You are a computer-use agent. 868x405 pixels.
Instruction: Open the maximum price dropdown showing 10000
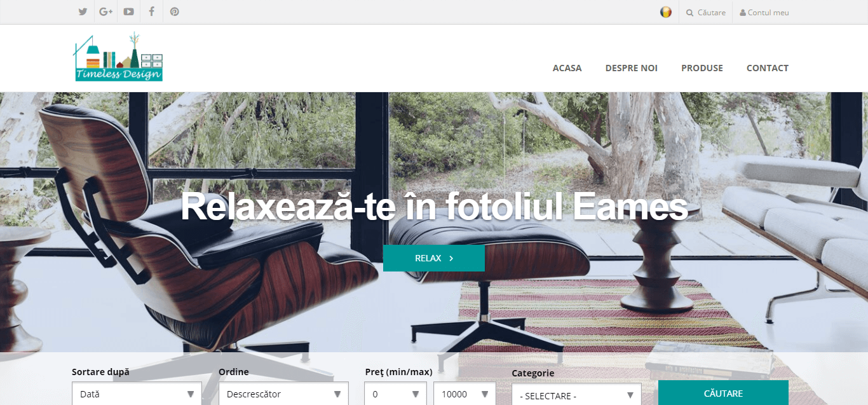pyautogui.click(x=465, y=394)
